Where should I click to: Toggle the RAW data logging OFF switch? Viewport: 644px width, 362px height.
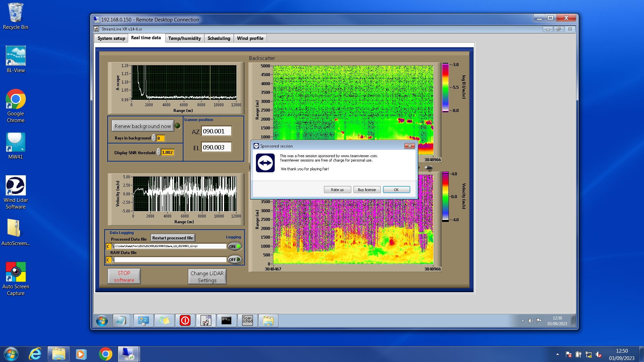[235, 259]
